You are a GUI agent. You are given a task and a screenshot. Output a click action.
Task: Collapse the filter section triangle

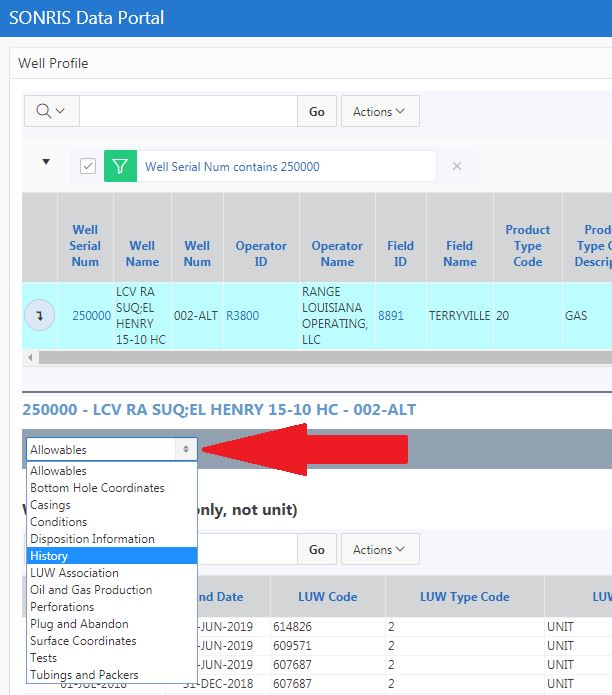coord(45,162)
